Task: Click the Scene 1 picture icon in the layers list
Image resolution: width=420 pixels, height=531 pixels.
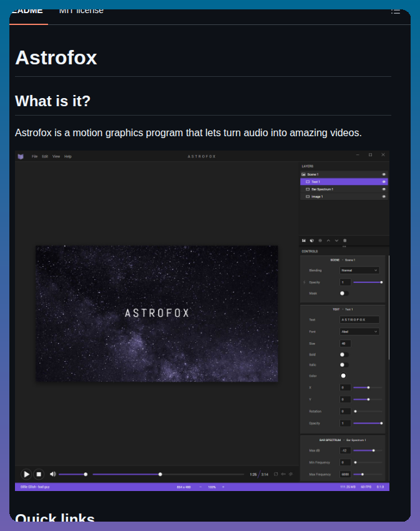Action: [x=303, y=174]
